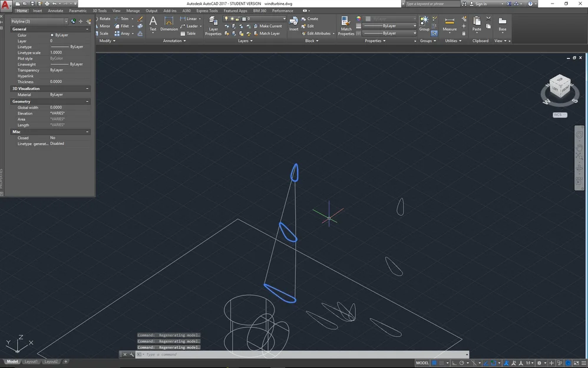The width and height of the screenshot is (588, 368).
Task: Click Match Properties tool
Action: coord(346,27)
